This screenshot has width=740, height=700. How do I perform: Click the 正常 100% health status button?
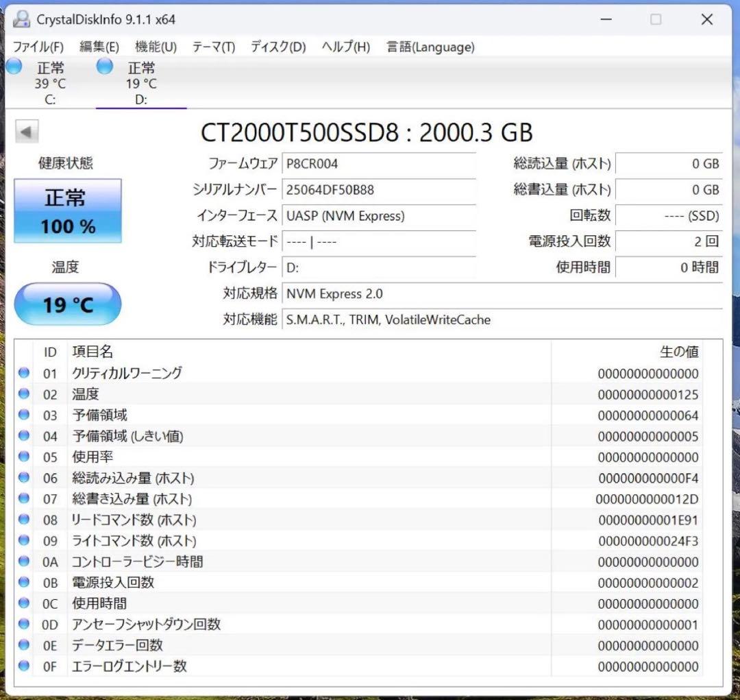pyautogui.click(x=67, y=211)
